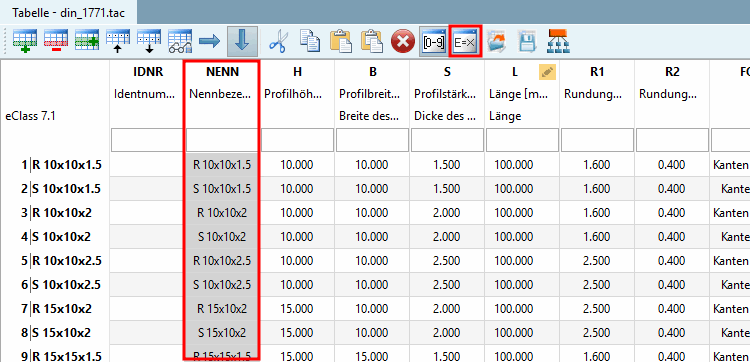Paste with the second clipboard icon
Image resolution: width=750 pixels, height=362 pixels.
coord(372,42)
